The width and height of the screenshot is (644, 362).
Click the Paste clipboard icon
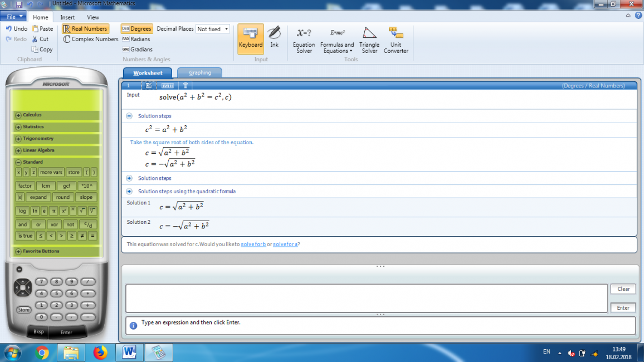click(36, 29)
